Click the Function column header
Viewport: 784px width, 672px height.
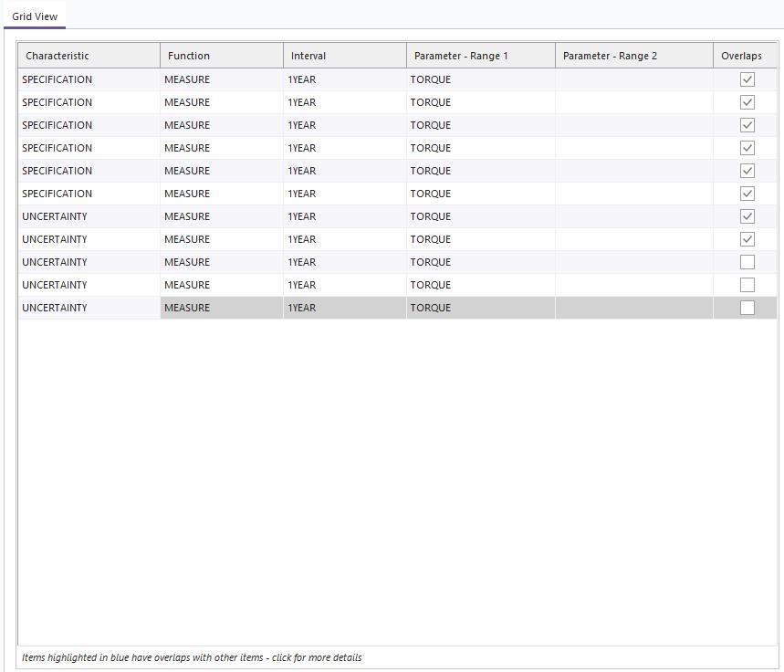221,56
